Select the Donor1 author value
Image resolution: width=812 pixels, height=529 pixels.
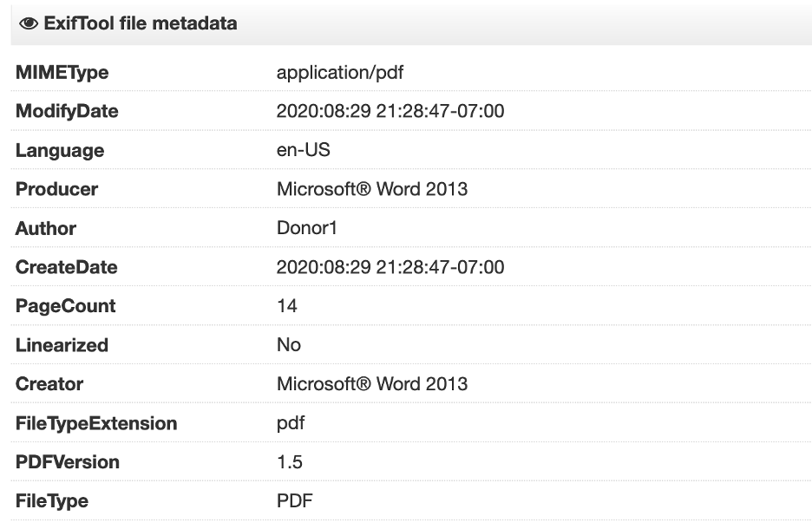coord(306,228)
